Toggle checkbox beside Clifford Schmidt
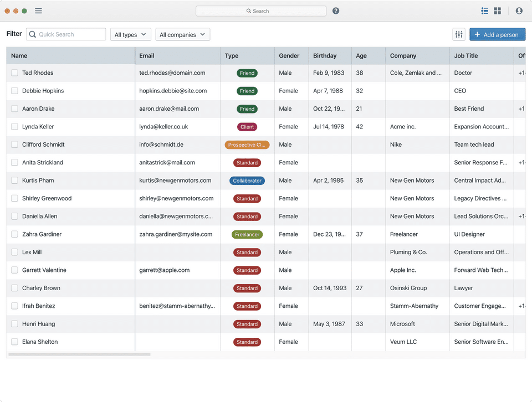The height and width of the screenshot is (402, 532). (x=14, y=145)
